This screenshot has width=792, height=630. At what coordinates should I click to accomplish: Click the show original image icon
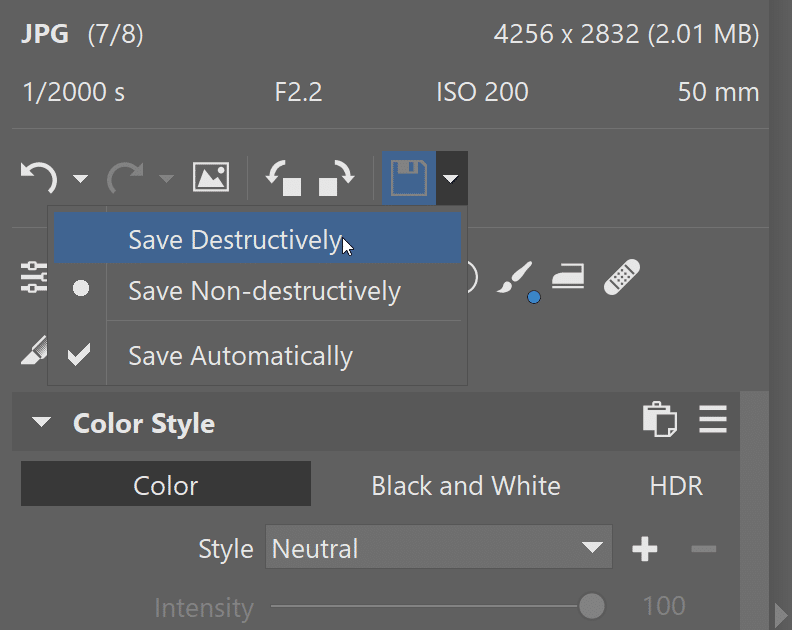(x=211, y=178)
